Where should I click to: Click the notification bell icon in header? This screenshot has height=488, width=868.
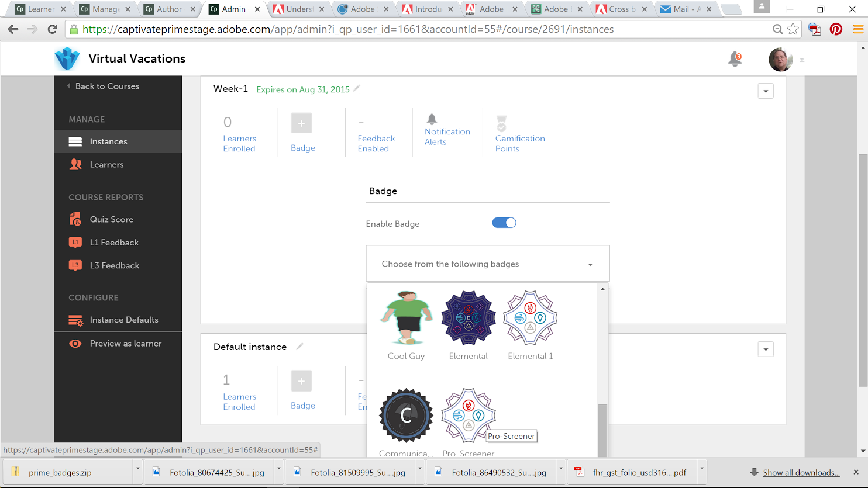735,59
